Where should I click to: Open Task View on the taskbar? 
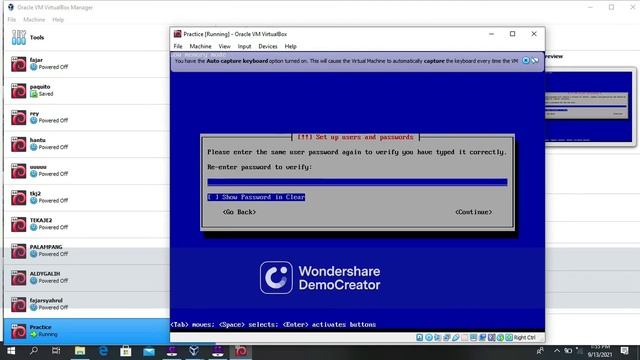pos(56,351)
